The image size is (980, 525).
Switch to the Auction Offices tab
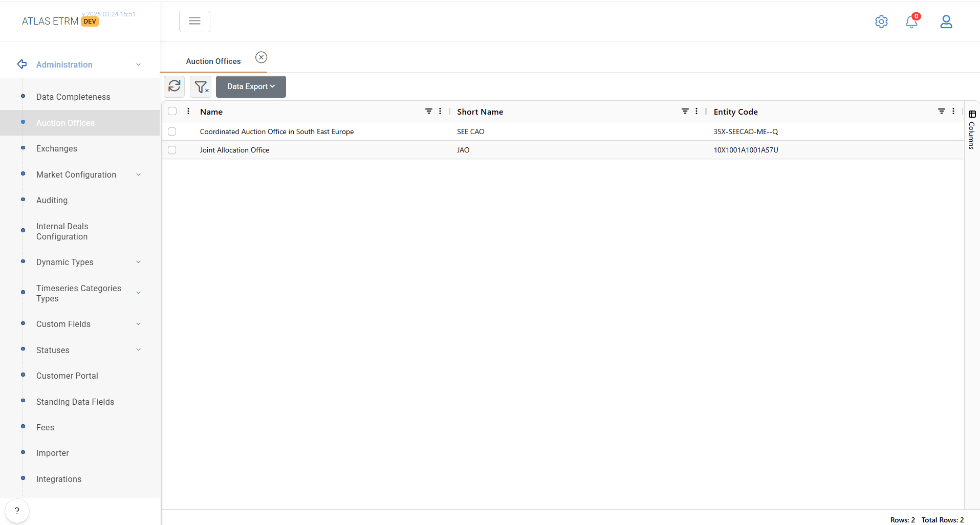[x=213, y=61]
